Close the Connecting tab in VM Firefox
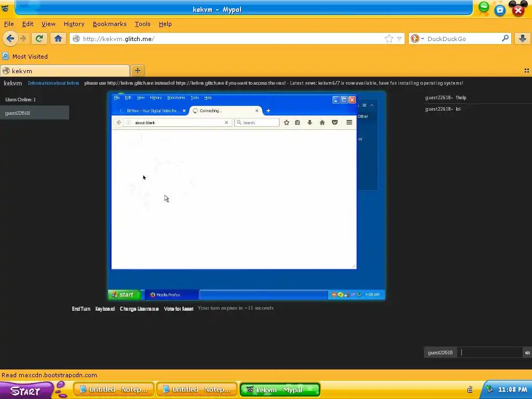The width and height of the screenshot is (532, 399). pos(257,111)
